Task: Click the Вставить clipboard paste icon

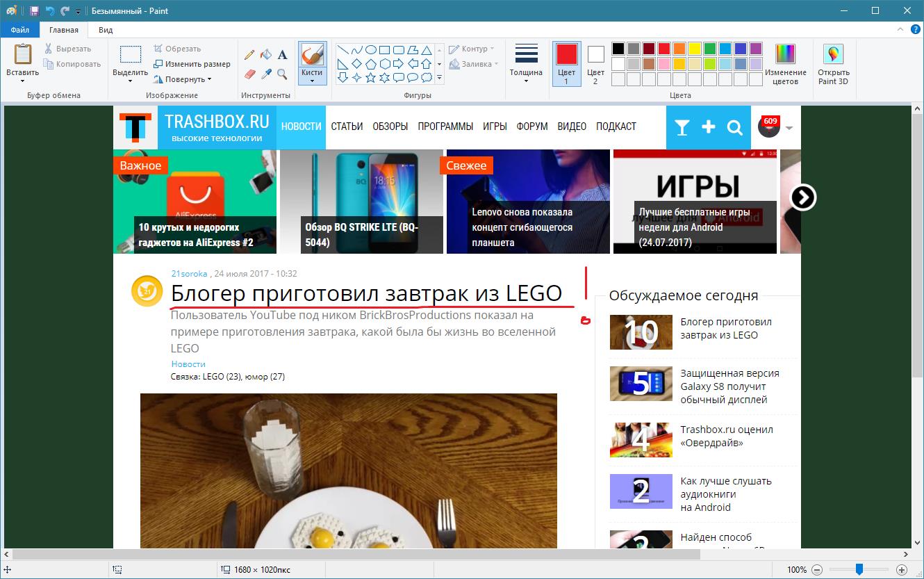Action: pos(23,55)
